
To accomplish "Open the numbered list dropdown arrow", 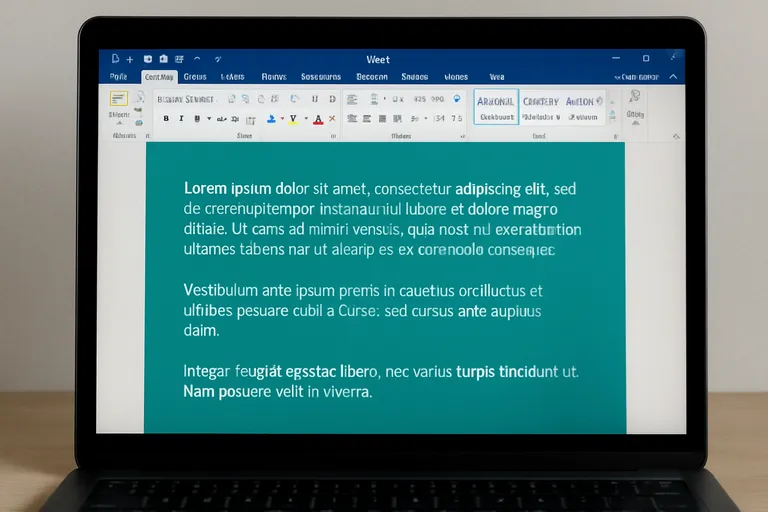I will tap(384, 99).
